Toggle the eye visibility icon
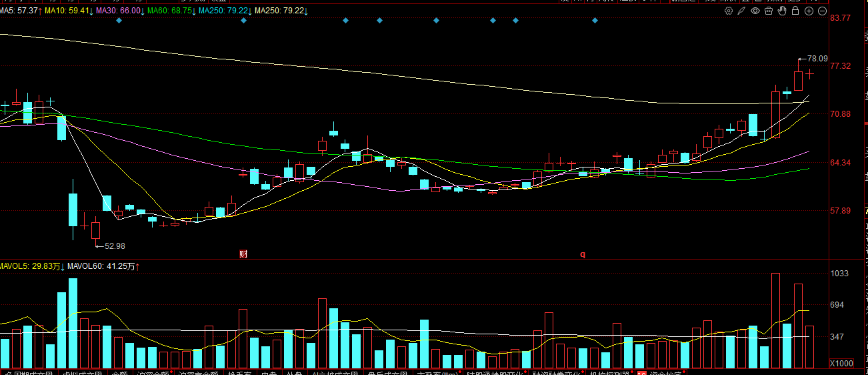This screenshot has height=375, width=868. coord(755,11)
